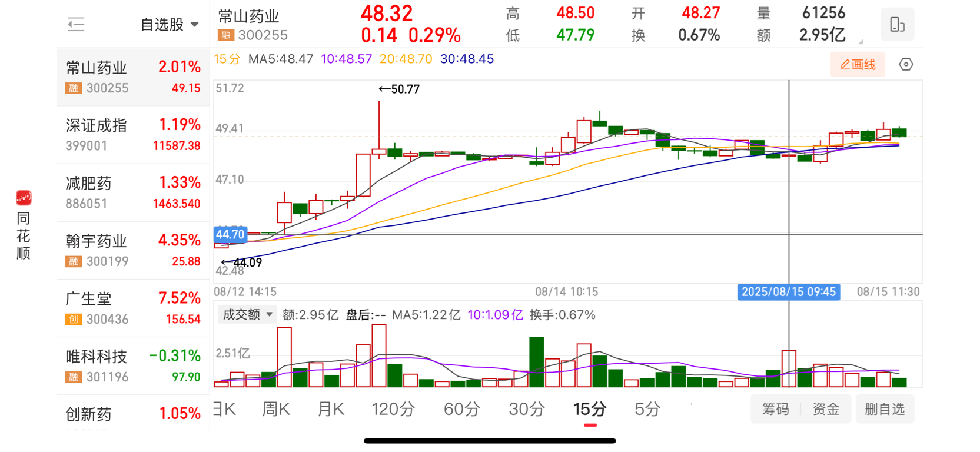Switch to 30分 period tab

click(526, 409)
